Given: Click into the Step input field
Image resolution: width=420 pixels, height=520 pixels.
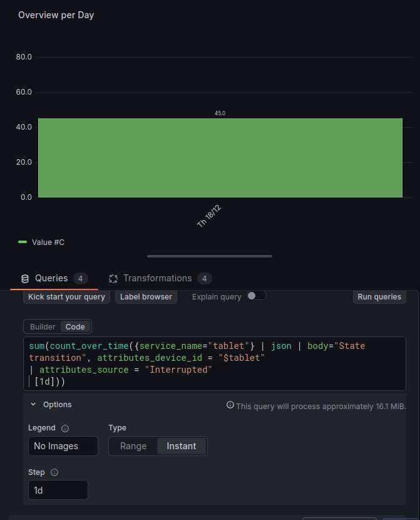Looking at the screenshot, I should pos(58,490).
